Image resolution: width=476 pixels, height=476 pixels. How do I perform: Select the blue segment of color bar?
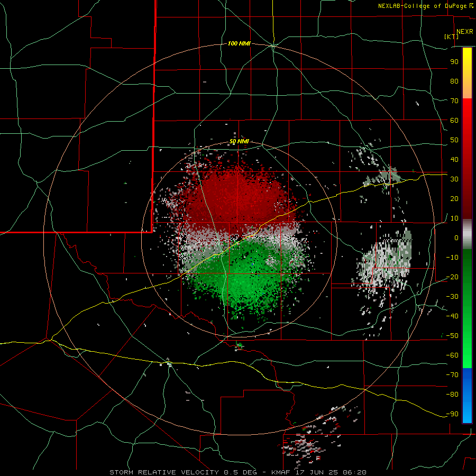467,396
